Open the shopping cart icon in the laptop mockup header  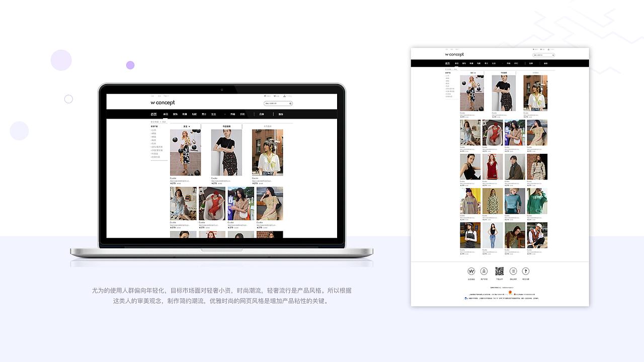point(265,96)
